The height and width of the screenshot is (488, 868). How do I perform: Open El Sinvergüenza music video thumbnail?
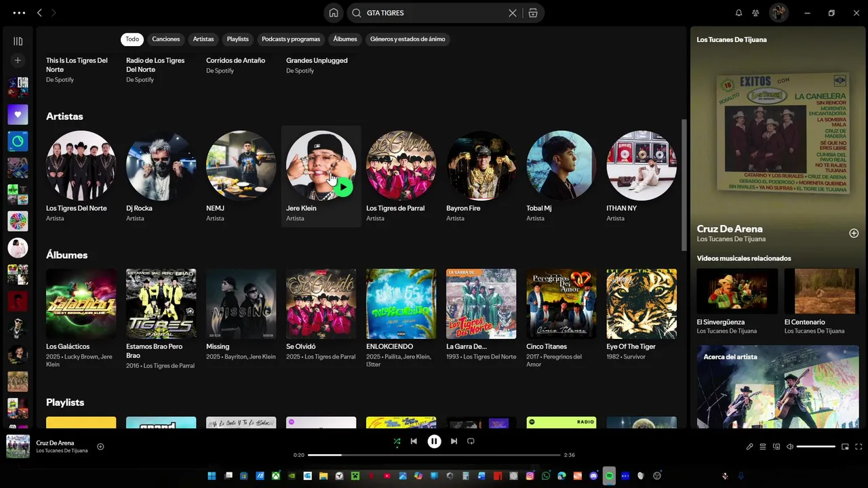coord(737,291)
